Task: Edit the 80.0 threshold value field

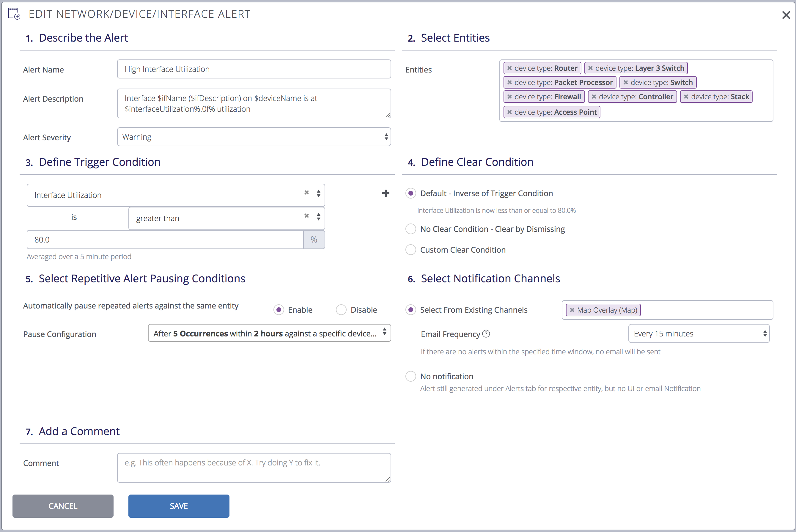Action: click(165, 240)
